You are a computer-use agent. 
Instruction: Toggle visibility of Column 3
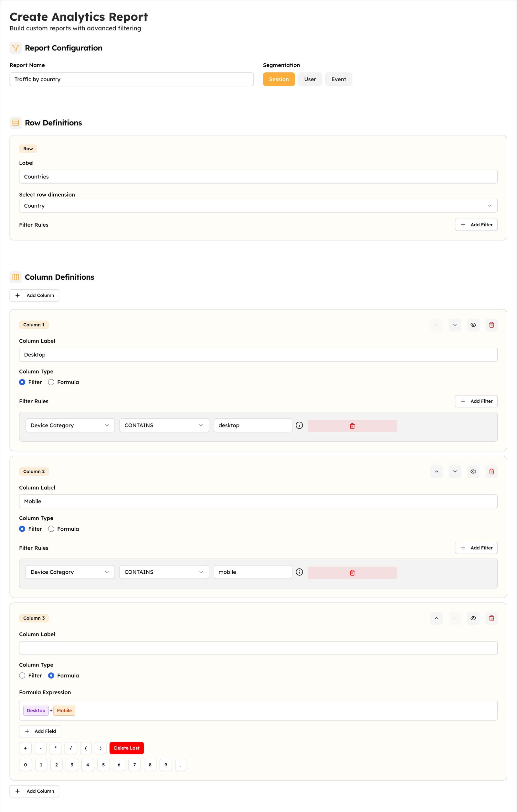click(473, 618)
